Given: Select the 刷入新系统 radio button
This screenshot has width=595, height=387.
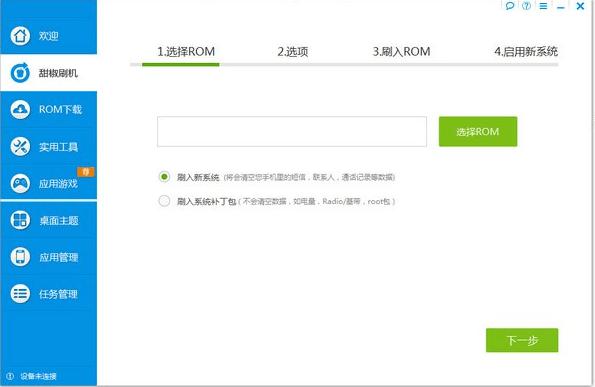Looking at the screenshot, I should [164, 177].
